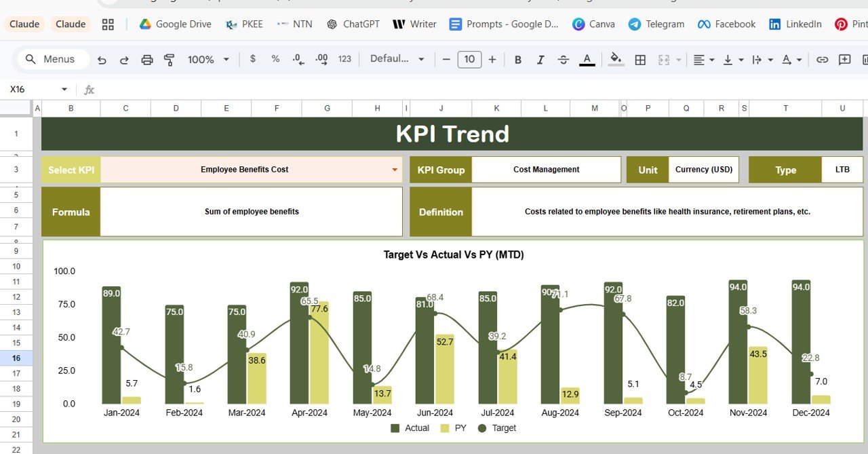This screenshot has height=454, width=868.
Task: Click the Decrease decimal places icon
Action: [298, 60]
